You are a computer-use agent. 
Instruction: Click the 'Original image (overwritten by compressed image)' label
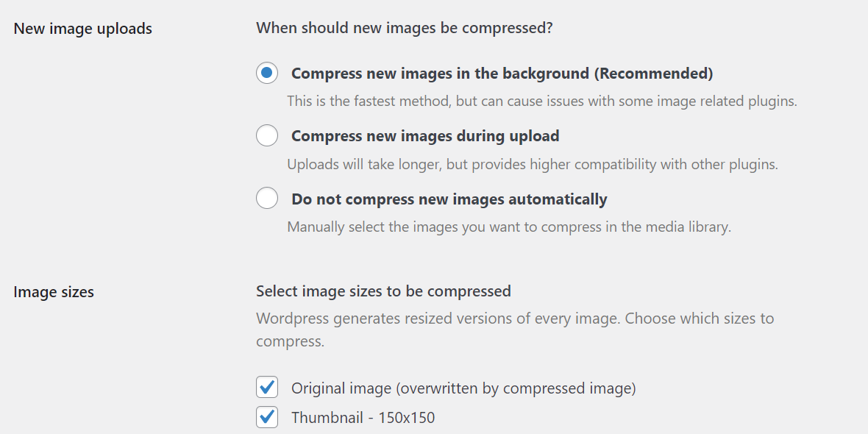click(463, 388)
